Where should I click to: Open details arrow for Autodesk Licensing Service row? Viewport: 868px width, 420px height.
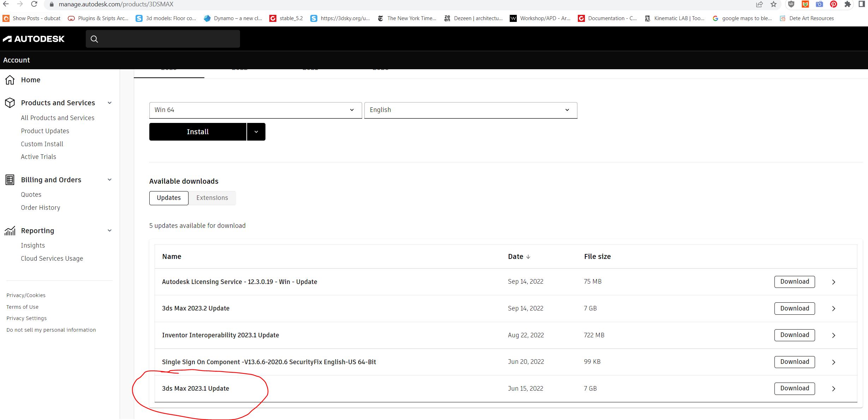[833, 282]
